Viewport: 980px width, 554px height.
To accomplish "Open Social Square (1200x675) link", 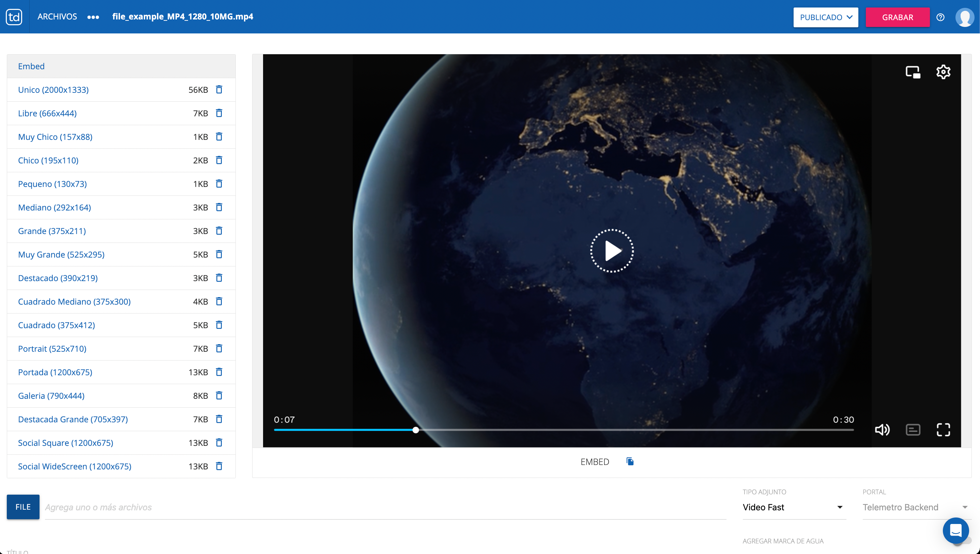I will [x=65, y=443].
